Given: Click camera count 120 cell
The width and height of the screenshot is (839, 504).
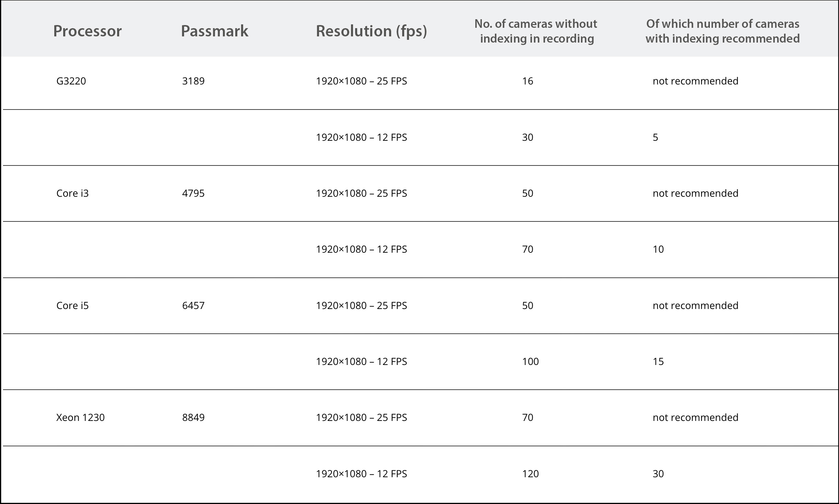Looking at the screenshot, I should click(531, 474).
